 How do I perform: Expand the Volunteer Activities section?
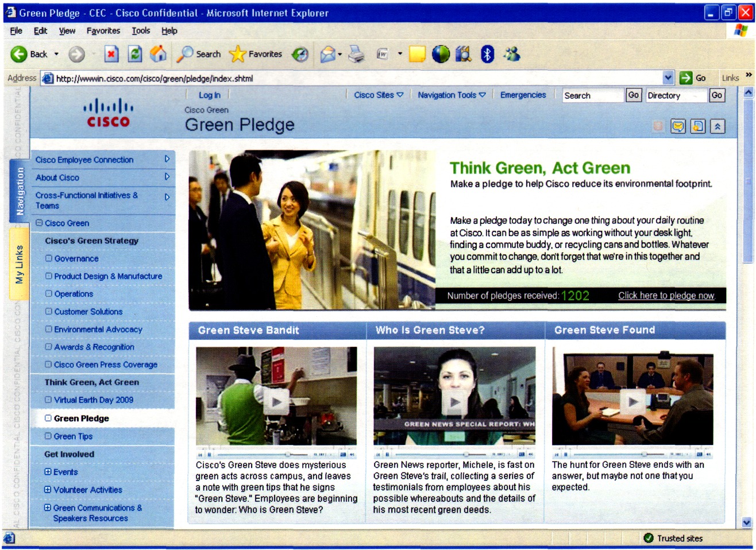(x=48, y=490)
